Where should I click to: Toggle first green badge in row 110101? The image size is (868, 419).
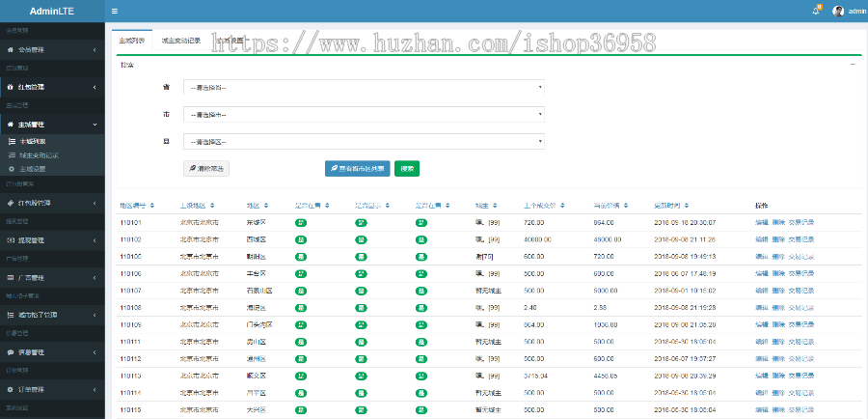pyautogui.click(x=301, y=222)
